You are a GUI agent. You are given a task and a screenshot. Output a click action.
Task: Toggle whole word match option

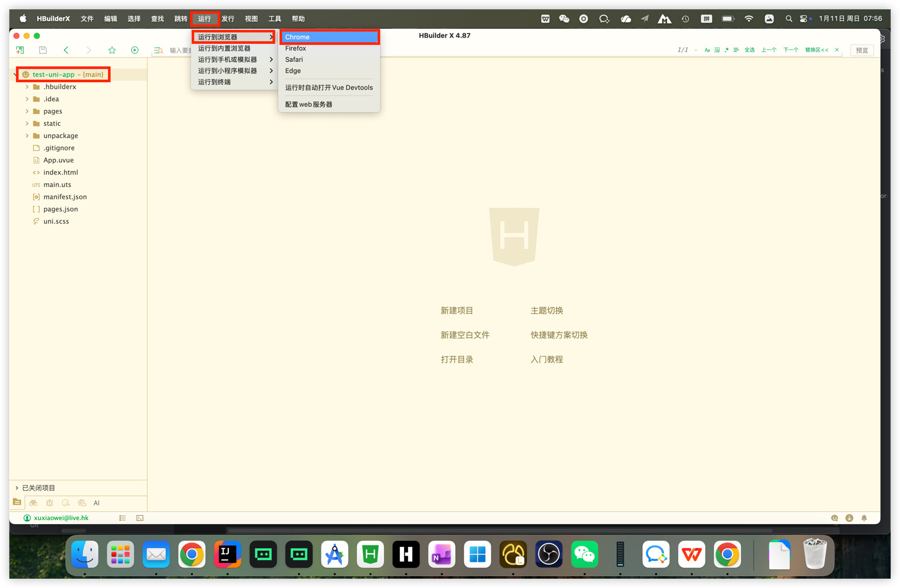[x=717, y=50]
